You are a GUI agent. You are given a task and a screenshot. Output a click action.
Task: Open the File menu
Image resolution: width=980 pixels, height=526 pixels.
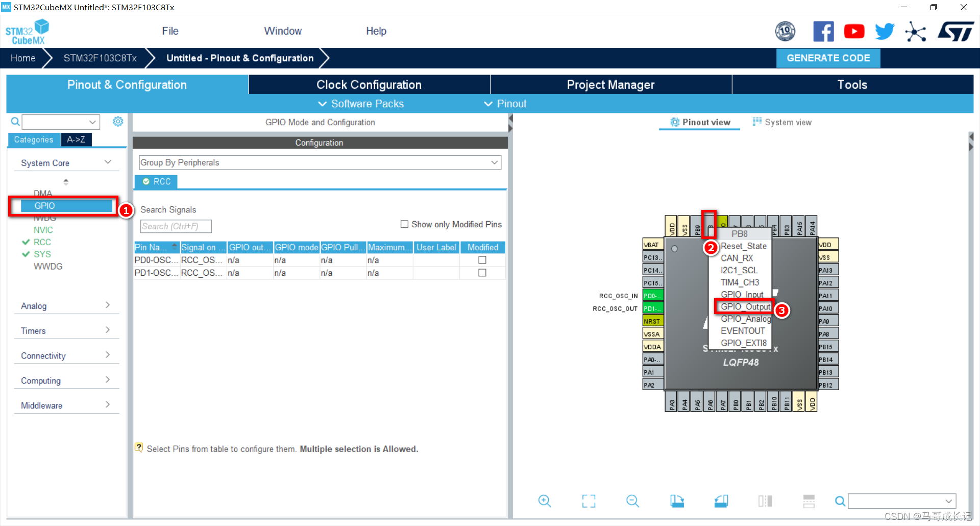[x=170, y=31]
